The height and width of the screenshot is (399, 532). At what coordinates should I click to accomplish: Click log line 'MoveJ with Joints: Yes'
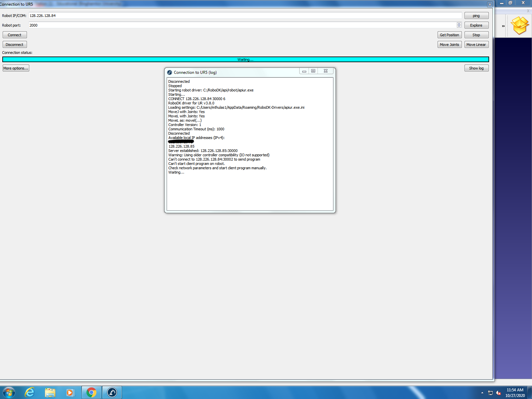[x=187, y=112]
